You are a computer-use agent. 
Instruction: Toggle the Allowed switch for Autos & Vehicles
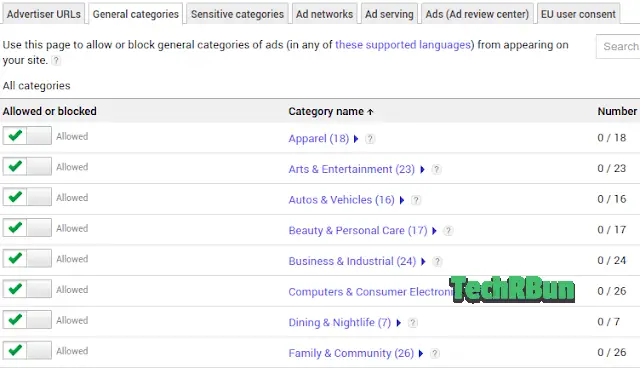click(x=27, y=197)
